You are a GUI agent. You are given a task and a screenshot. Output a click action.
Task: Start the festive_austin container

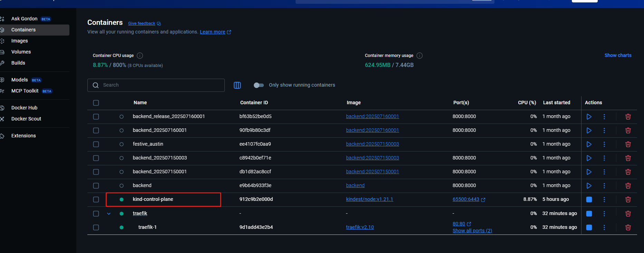pyautogui.click(x=589, y=144)
